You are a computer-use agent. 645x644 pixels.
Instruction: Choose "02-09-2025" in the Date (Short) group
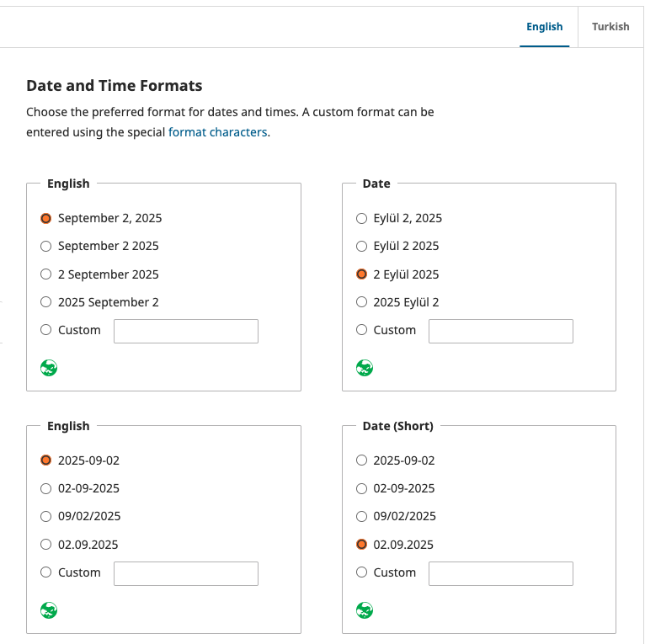[362, 488]
